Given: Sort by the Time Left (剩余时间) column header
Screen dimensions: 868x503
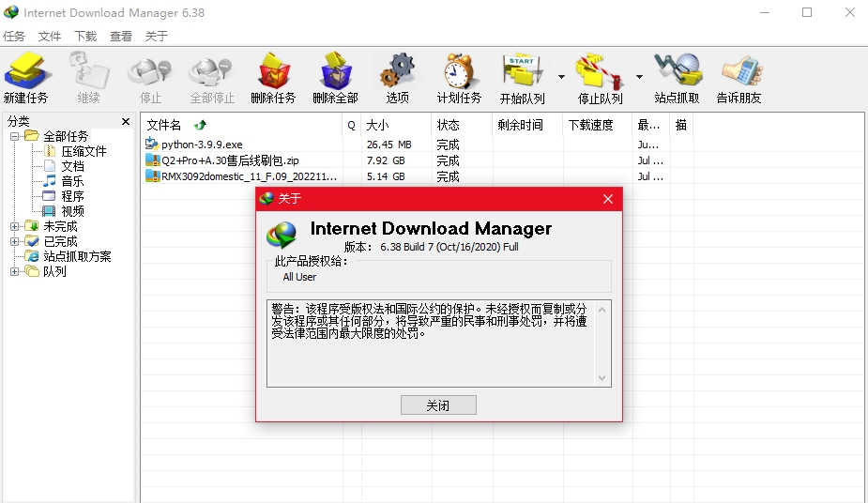Looking at the screenshot, I should (x=527, y=125).
